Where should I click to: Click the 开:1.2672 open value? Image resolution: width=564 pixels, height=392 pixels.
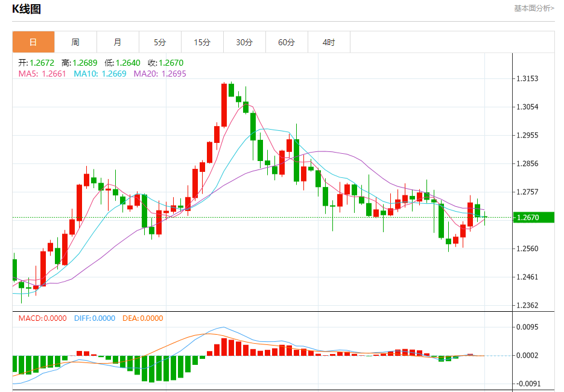coord(36,63)
